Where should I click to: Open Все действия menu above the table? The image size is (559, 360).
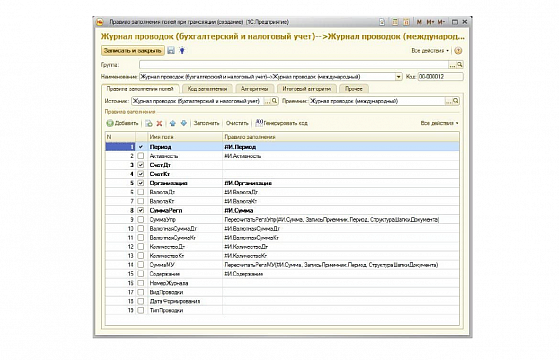[x=439, y=123]
